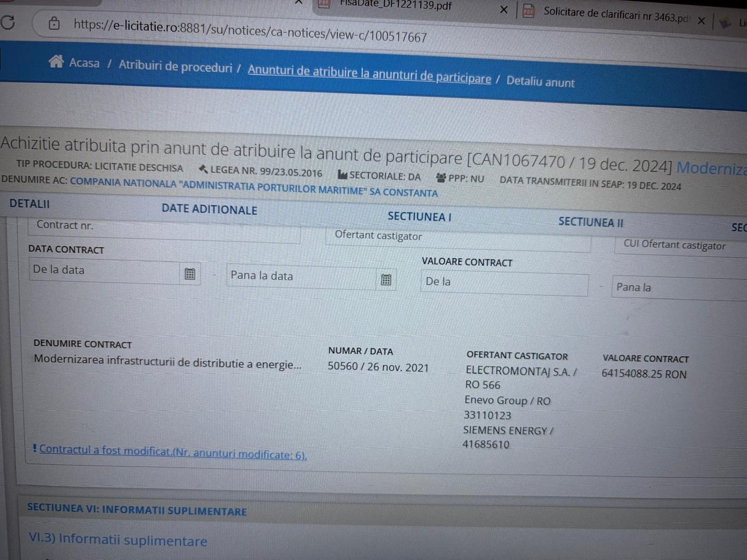Screen dimensions: 747x560
Task: Click the CUI Ofertant castigator field
Action: 680,246
